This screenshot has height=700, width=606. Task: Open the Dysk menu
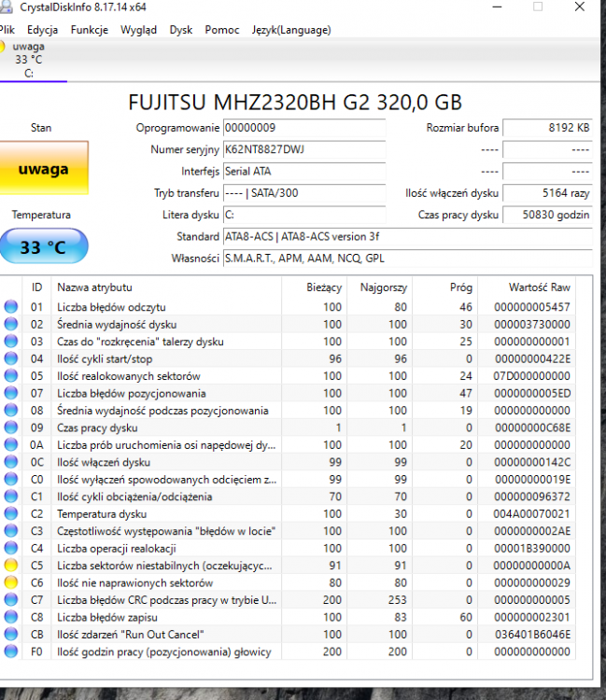click(180, 30)
